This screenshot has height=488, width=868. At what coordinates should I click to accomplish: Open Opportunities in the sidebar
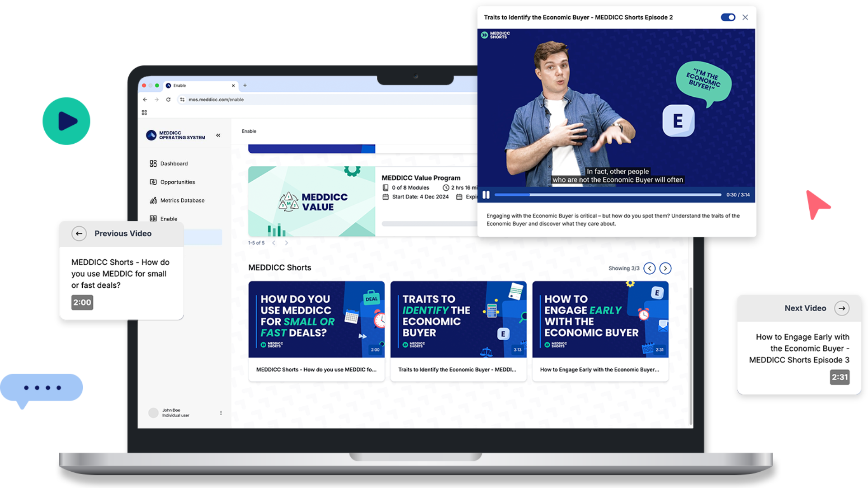pyautogui.click(x=178, y=182)
